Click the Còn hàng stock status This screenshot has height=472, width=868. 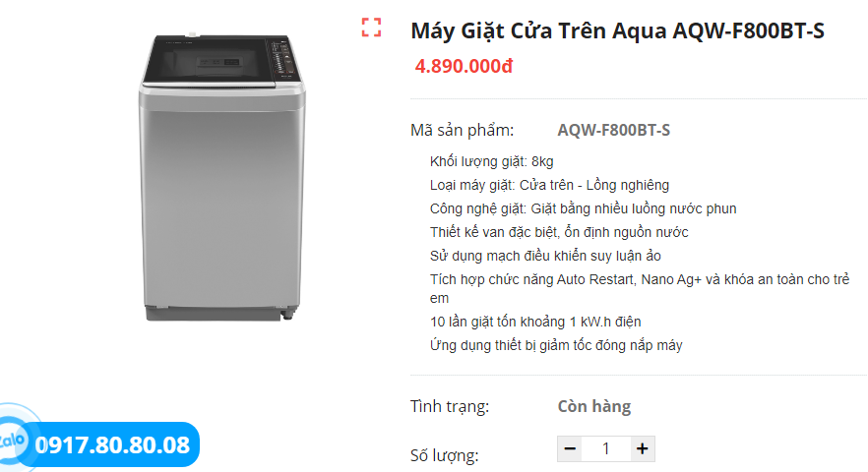click(x=593, y=406)
